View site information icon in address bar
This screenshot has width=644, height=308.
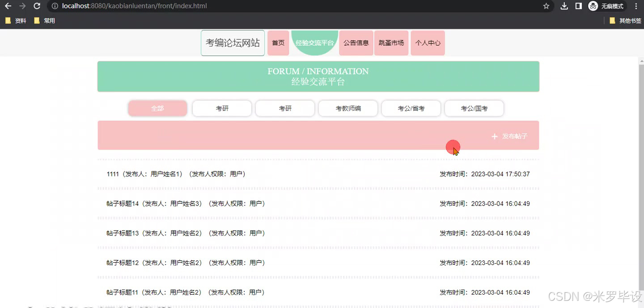[x=55, y=6]
